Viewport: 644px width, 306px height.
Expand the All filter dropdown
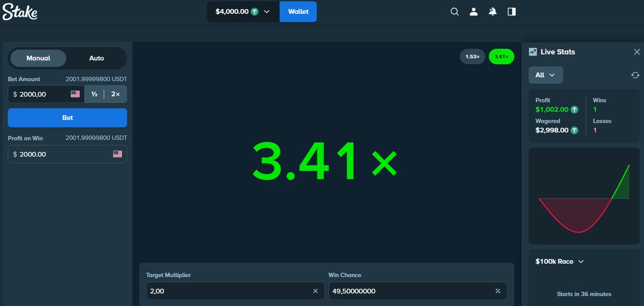pos(546,75)
